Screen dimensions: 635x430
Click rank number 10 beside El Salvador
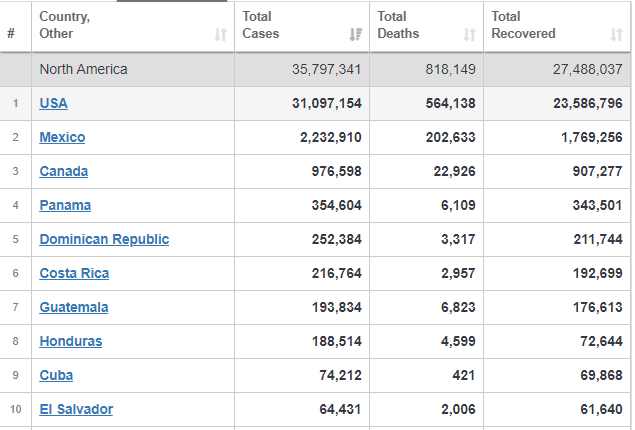click(15, 409)
